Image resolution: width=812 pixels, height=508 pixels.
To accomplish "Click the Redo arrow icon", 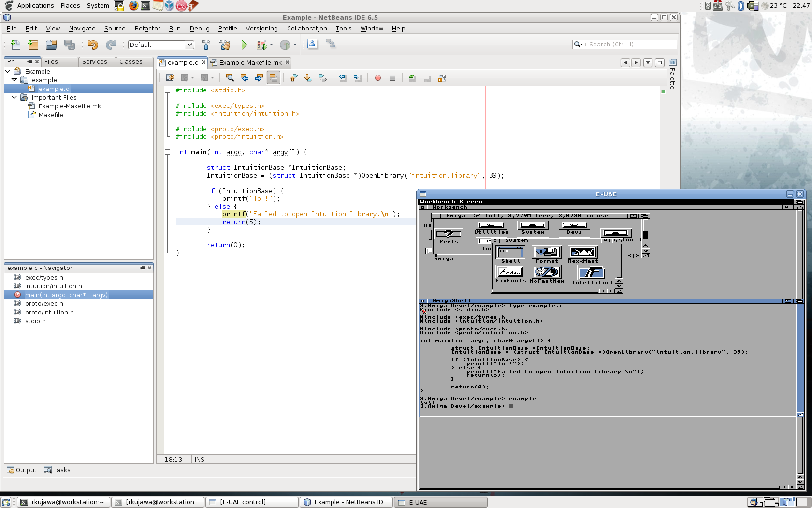I will click(x=111, y=45).
